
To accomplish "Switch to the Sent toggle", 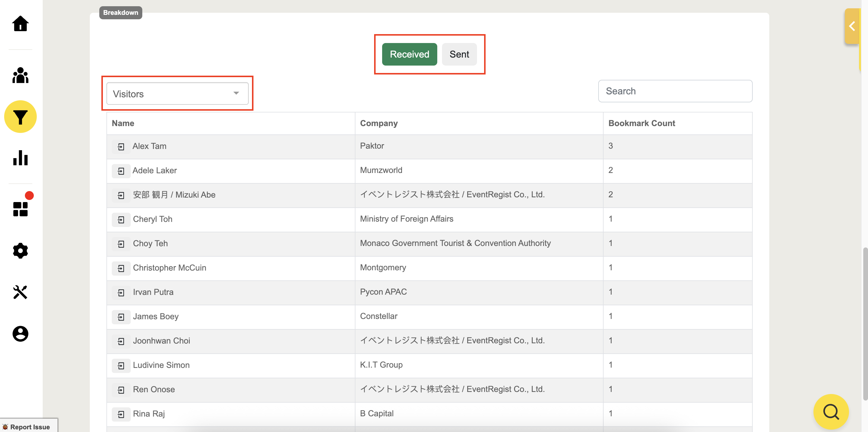I will coord(459,54).
